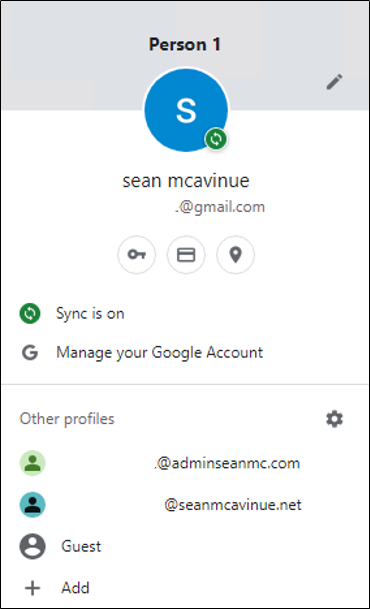Click the sean mcavinue name text
370x609 pixels.
[186, 181]
